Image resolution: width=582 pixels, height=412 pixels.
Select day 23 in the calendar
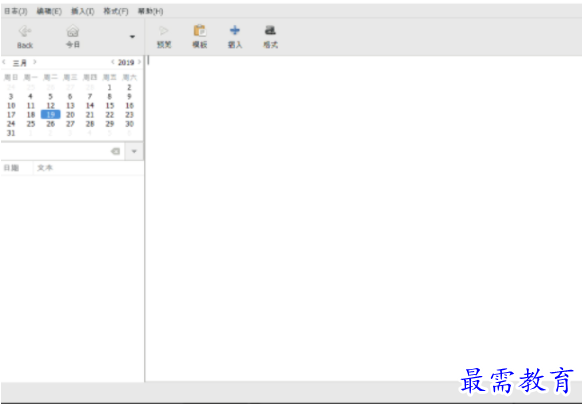point(129,115)
